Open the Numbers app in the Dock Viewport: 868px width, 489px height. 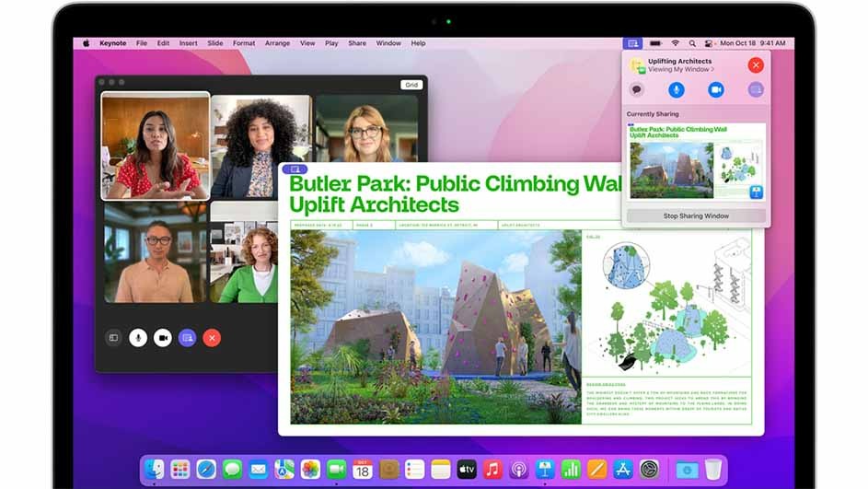pyautogui.click(x=571, y=469)
